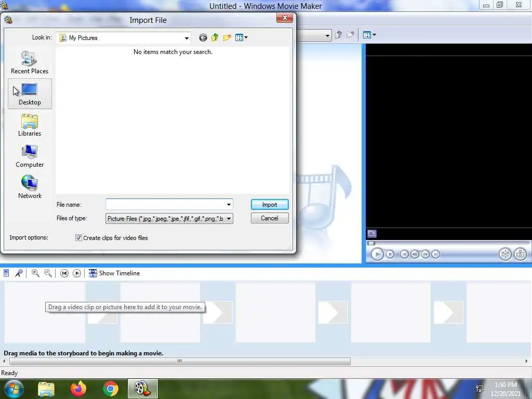The width and height of the screenshot is (532, 399).
Task: Toggle full screen preview icon
Action: click(372, 234)
